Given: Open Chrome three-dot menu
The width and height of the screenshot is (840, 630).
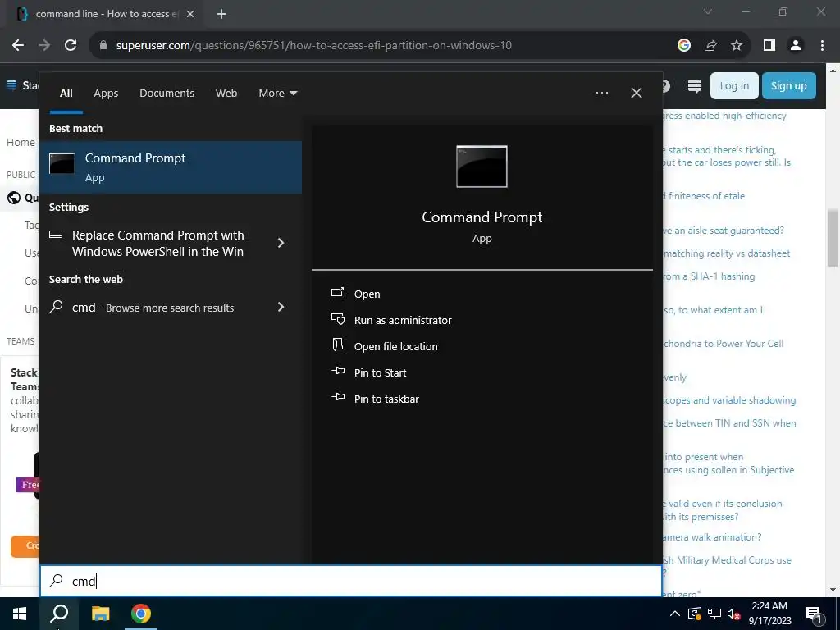Looking at the screenshot, I should (x=822, y=46).
